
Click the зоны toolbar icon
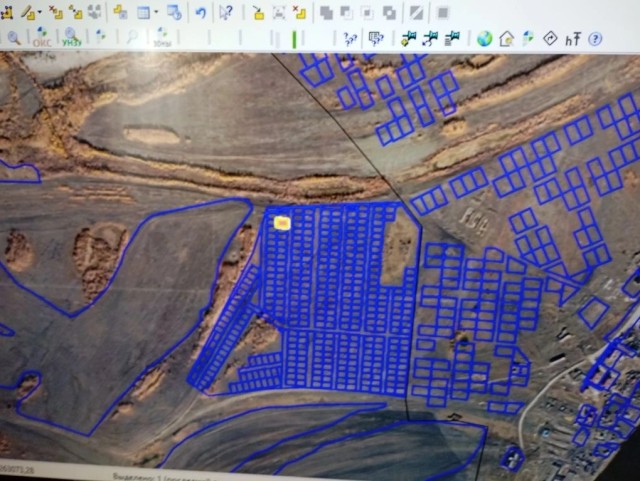(160, 38)
